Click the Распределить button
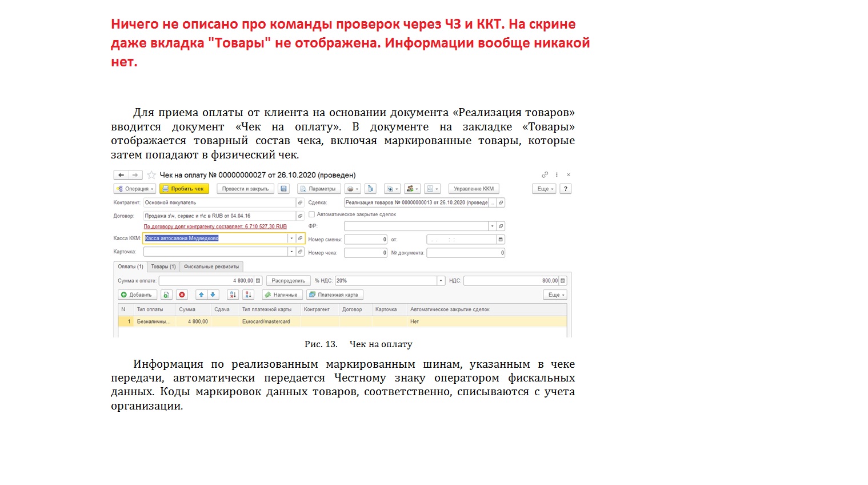 click(288, 281)
